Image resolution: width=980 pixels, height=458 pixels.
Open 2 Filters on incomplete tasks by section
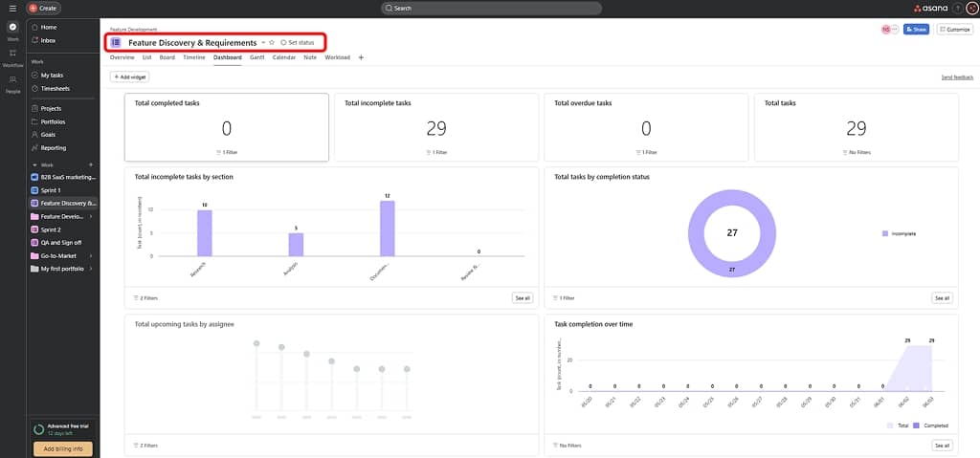145,298
